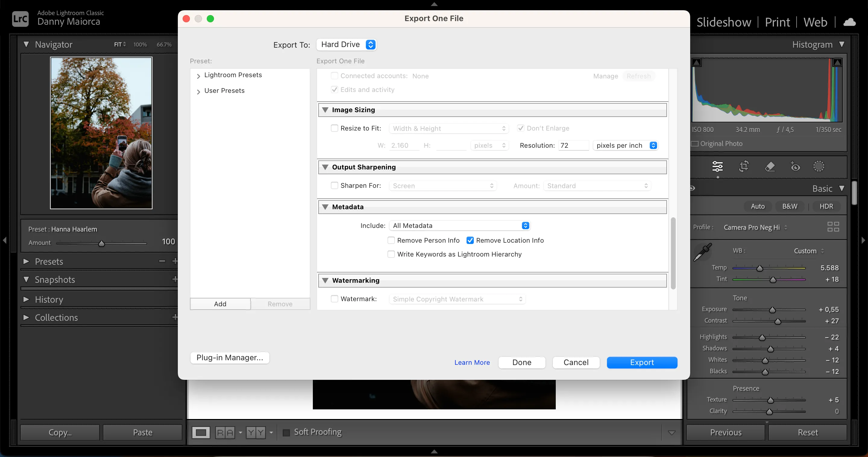Open the Masking tool icon
This screenshot has width=868, height=457.
pos(819,166)
